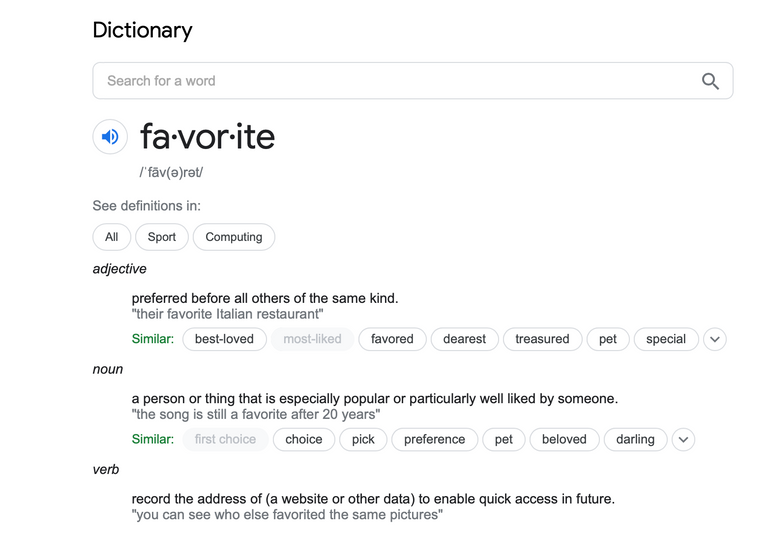Screen dimensions: 768x538
Task: Click the magnifying glass search icon
Action: (x=710, y=81)
